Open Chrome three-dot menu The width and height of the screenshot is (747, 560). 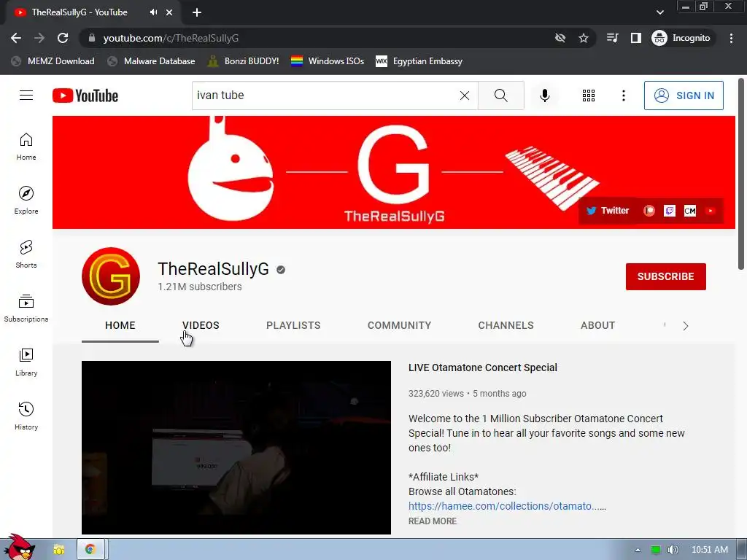click(731, 38)
